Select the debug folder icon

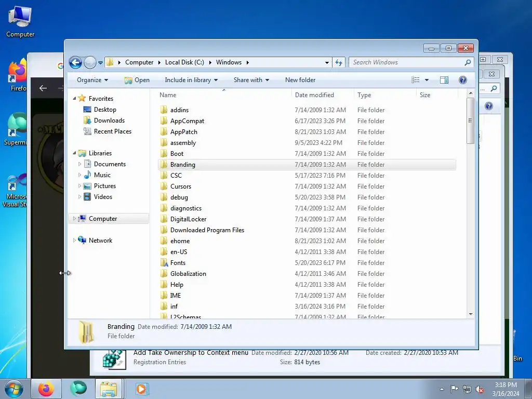click(x=164, y=197)
